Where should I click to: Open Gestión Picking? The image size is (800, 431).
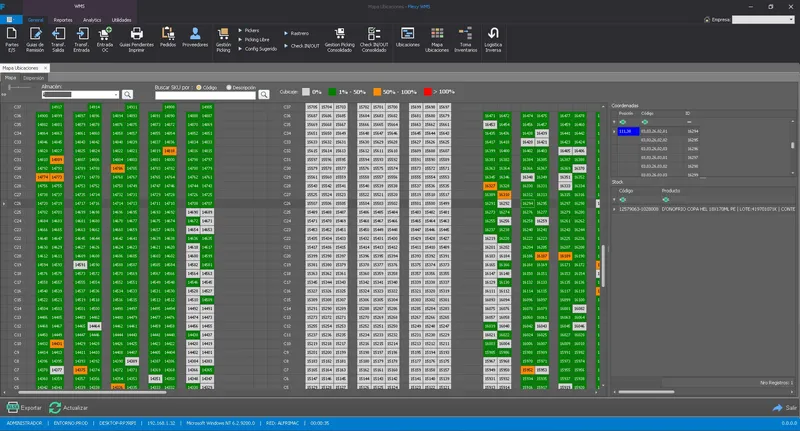tap(223, 39)
